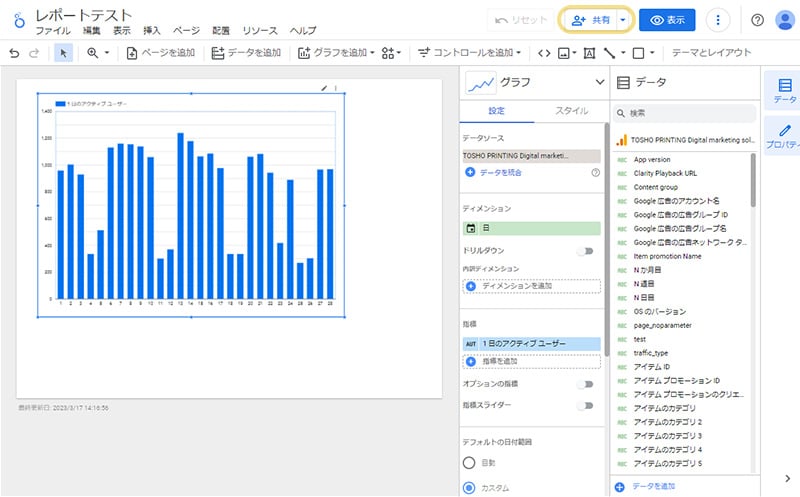Open the リソース menu
Viewport: 800px width, 497px height.
[260, 31]
